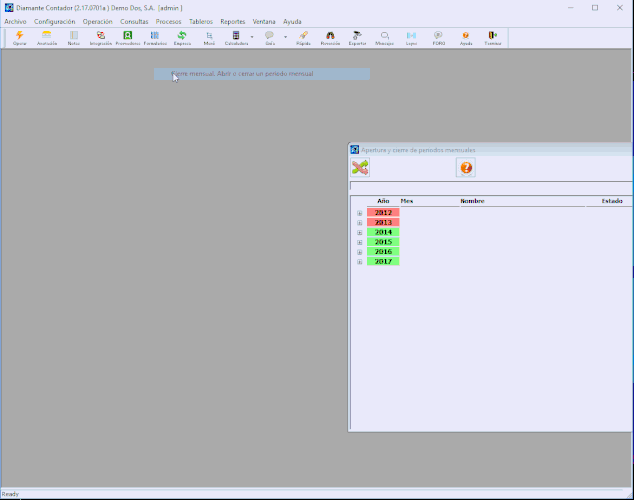The image size is (634, 500).
Task: Open the Reportes menu
Action: click(x=232, y=21)
